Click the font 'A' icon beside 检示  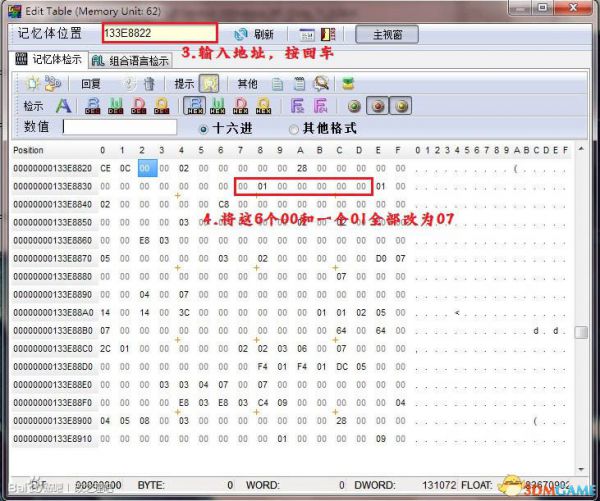point(62,105)
